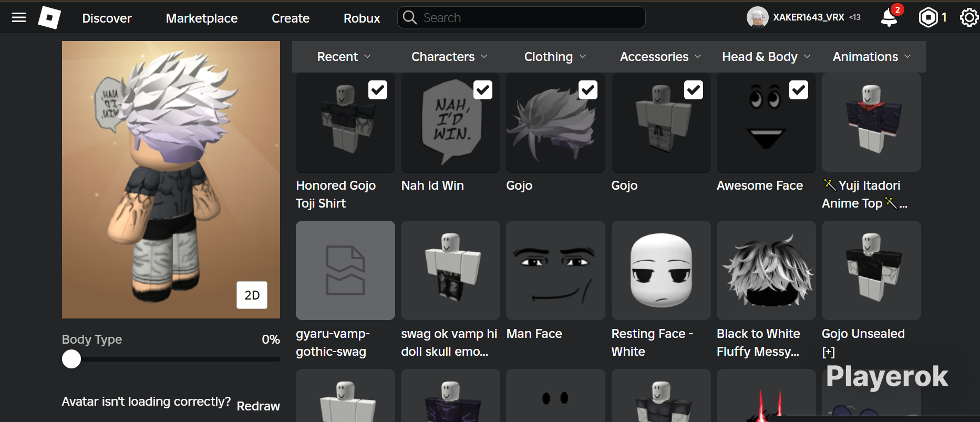Select the Gojo white hair item
The width and height of the screenshot is (980, 422).
point(555,122)
